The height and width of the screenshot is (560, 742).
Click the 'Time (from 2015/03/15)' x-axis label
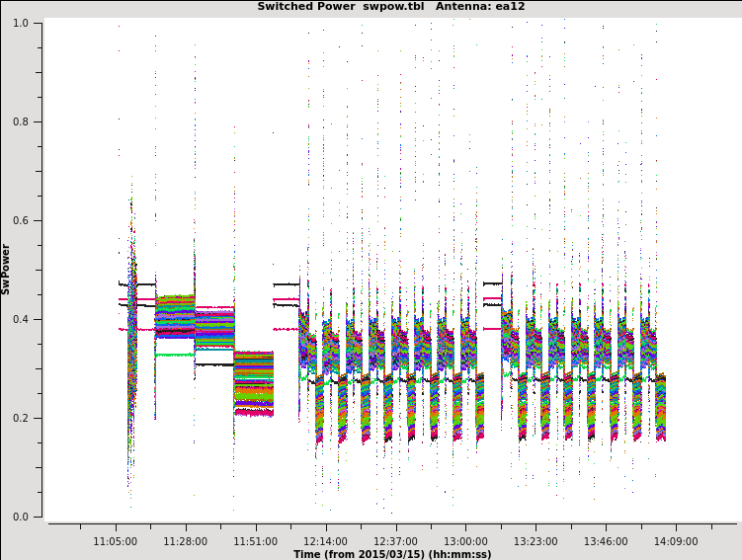391,554
